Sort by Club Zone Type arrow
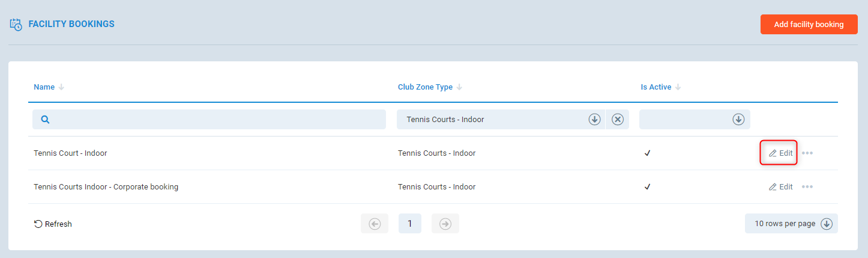Image resolution: width=868 pixels, height=258 pixels. pyautogui.click(x=459, y=87)
